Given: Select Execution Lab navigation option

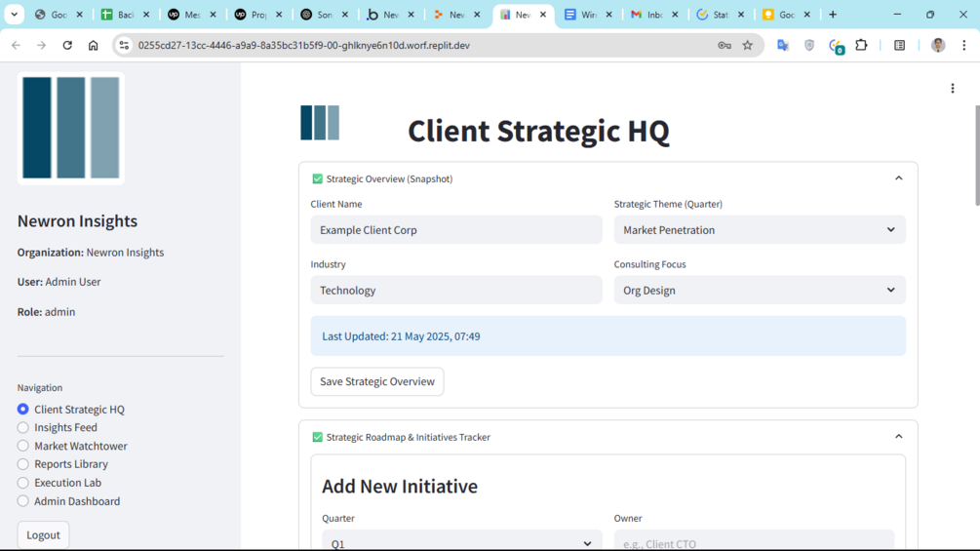Looking at the screenshot, I should (x=59, y=483).
